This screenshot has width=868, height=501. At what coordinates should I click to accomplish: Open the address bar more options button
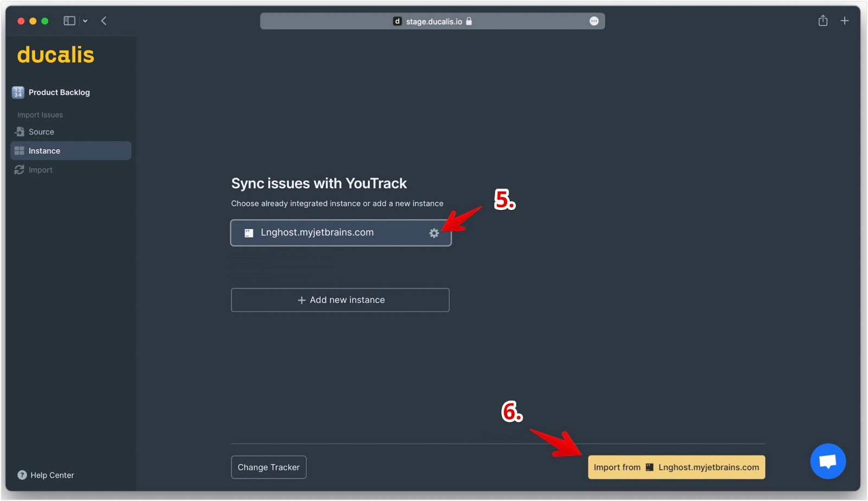(x=594, y=21)
